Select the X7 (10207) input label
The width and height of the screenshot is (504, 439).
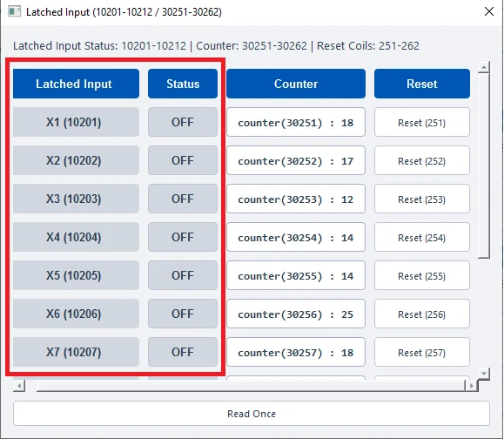click(x=77, y=352)
